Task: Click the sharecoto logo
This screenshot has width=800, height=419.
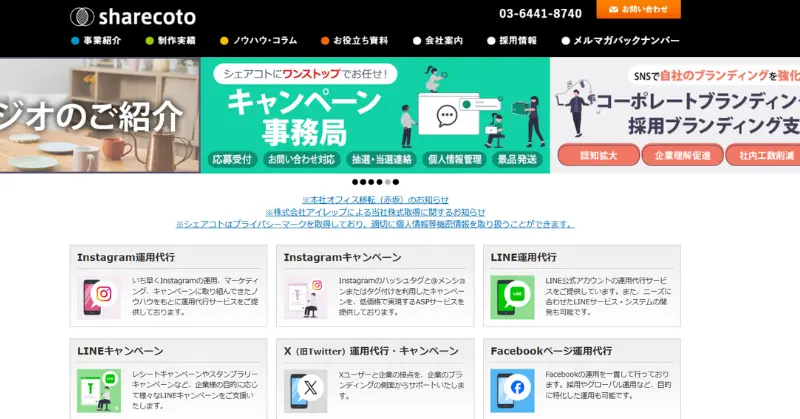Action: pos(133,17)
